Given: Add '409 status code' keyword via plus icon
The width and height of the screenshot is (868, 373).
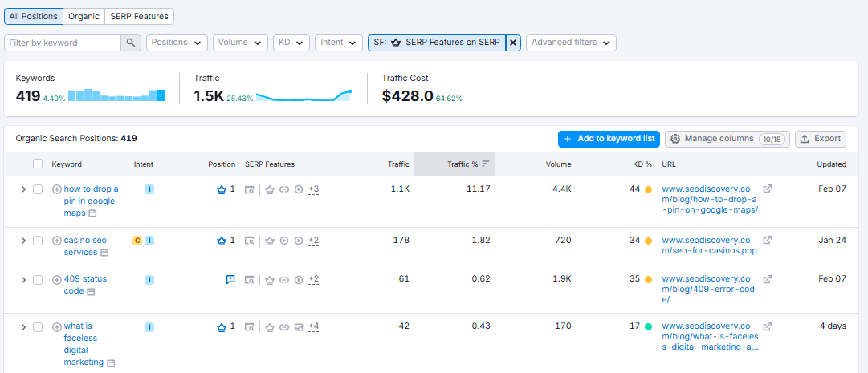Looking at the screenshot, I should [x=56, y=279].
